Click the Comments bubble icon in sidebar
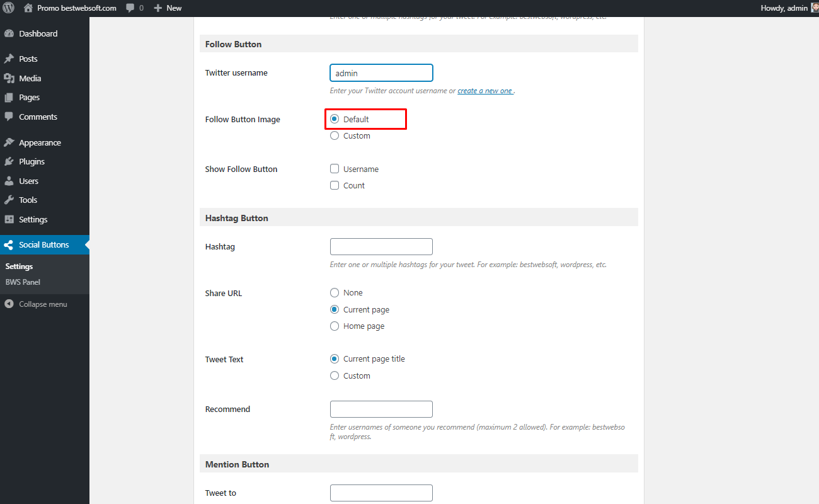Screen dimensions: 819x504 (9, 117)
